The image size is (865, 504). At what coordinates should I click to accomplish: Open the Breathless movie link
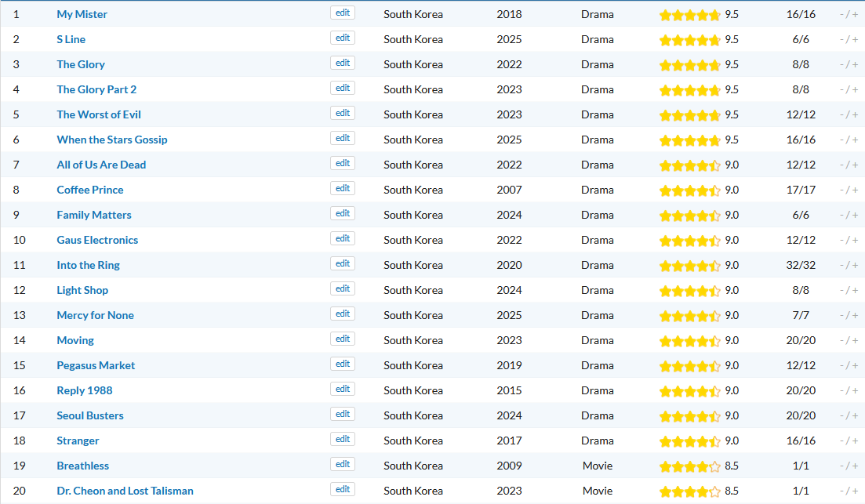pos(83,466)
